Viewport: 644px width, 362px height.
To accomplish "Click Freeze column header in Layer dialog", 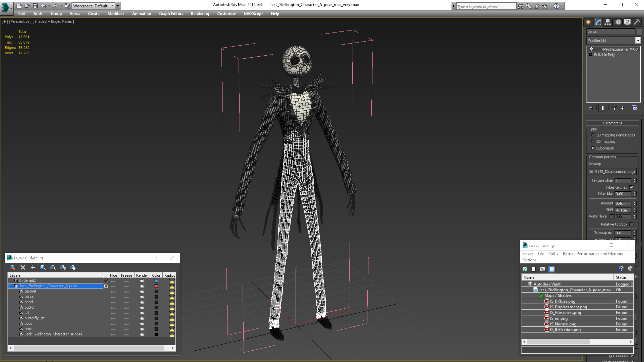I will (x=127, y=275).
